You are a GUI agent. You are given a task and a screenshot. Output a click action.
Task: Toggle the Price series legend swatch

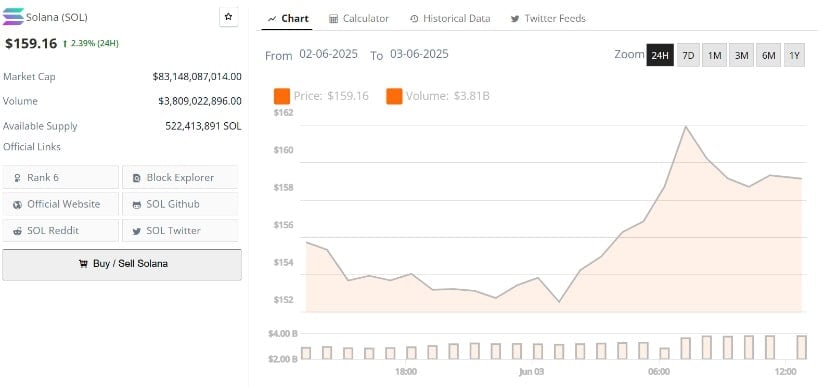pos(282,96)
